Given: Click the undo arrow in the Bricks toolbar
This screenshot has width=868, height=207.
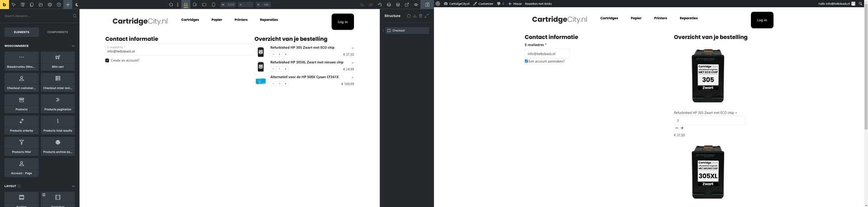Looking at the screenshot, I should tap(362, 5).
